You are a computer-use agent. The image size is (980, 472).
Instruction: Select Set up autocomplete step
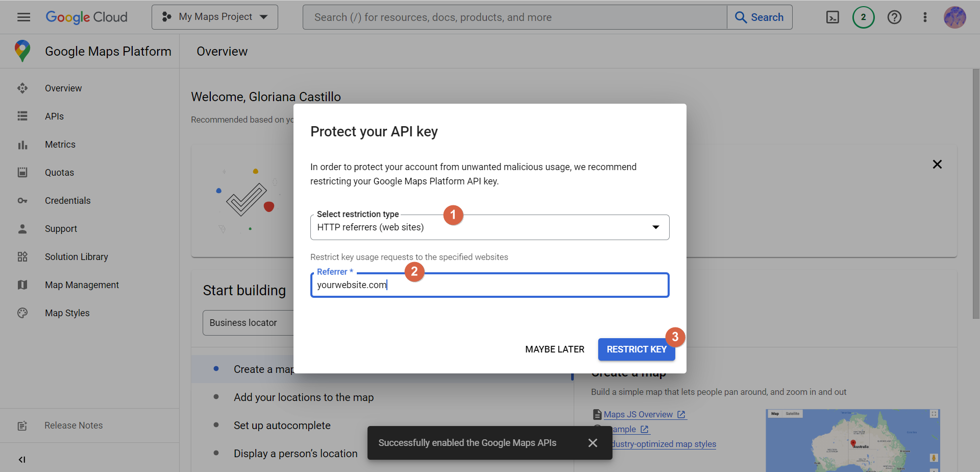point(282,426)
